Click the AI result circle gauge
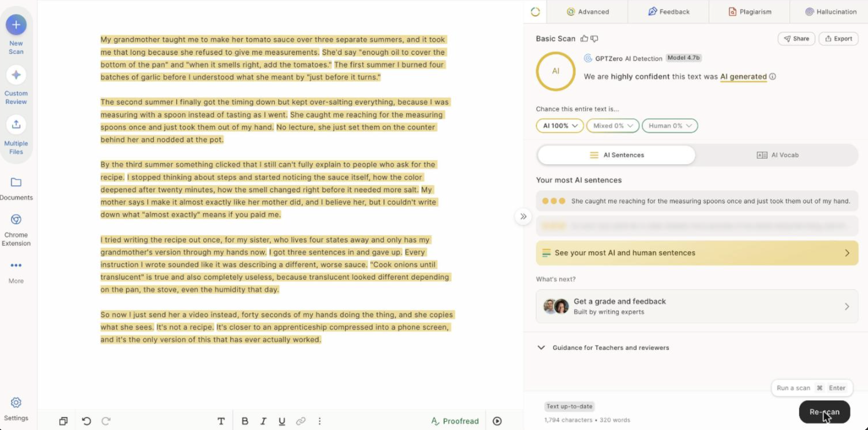Screen dimensions: 868x430 (x=556, y=71)
